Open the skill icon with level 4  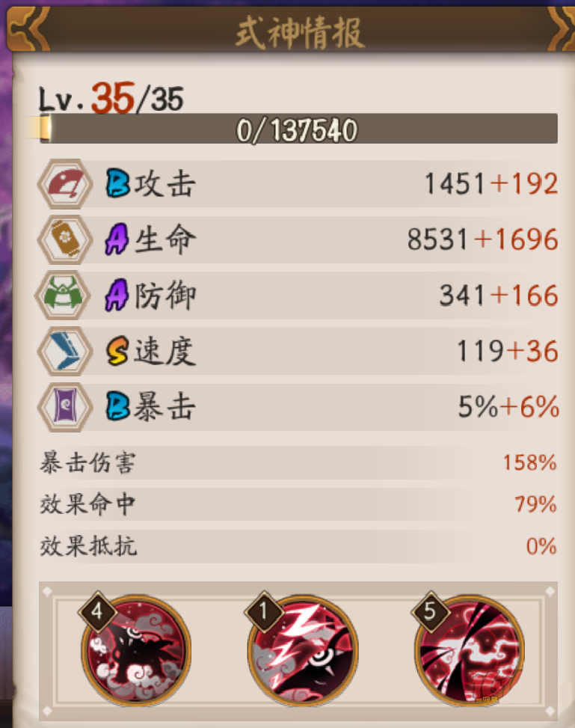[x=135, y=650]
